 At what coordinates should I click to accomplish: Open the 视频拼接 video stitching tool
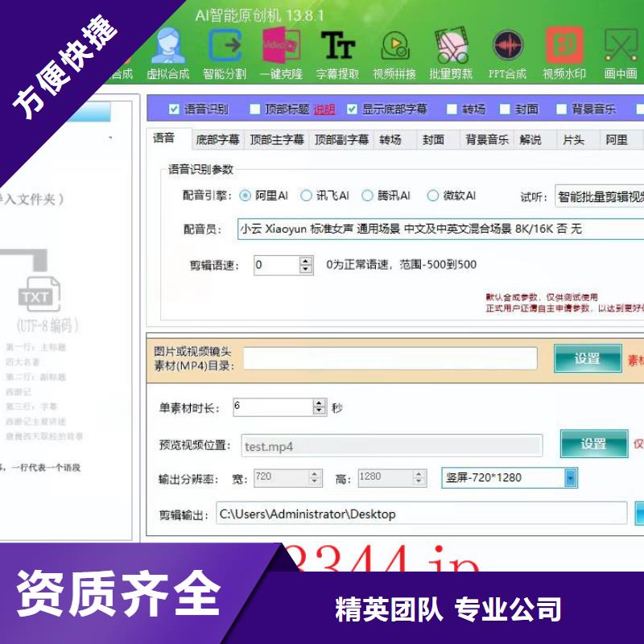pos(394,53)
